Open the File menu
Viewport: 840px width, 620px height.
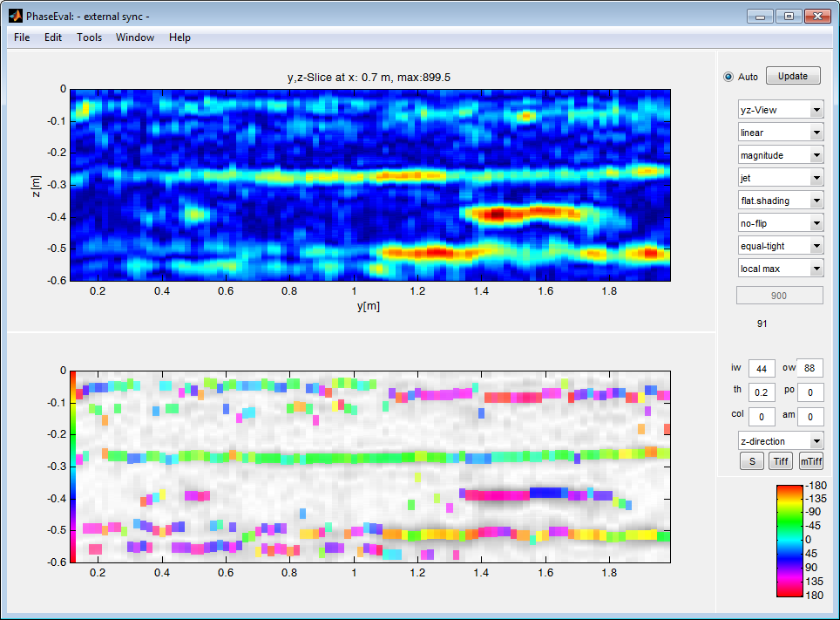22,37
